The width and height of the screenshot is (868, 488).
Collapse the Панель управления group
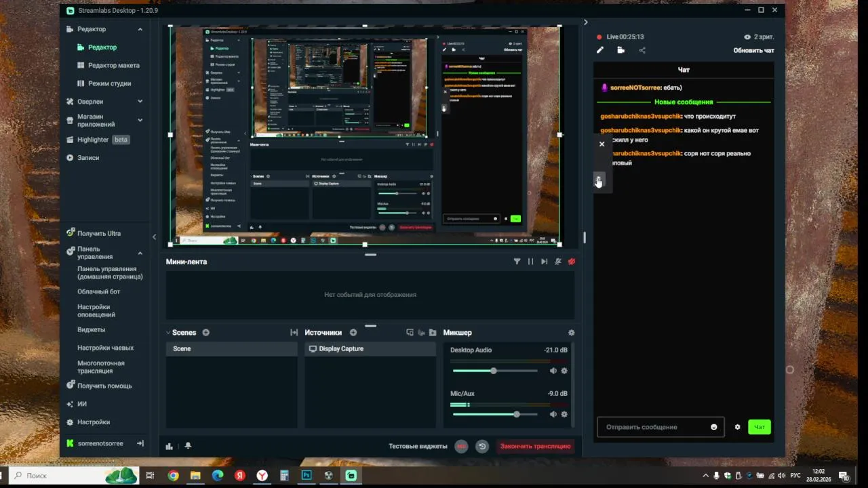click(x=140, y=253)
